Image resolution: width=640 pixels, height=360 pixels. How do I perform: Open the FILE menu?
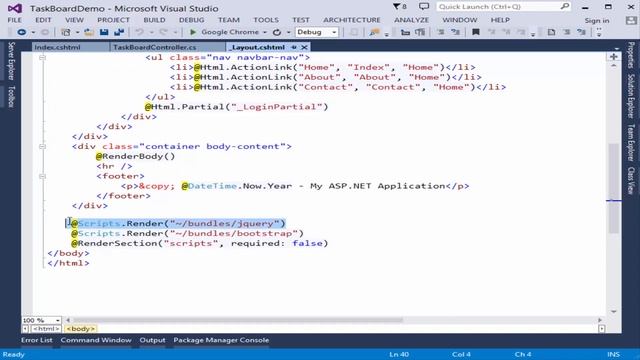pos(15,20)
